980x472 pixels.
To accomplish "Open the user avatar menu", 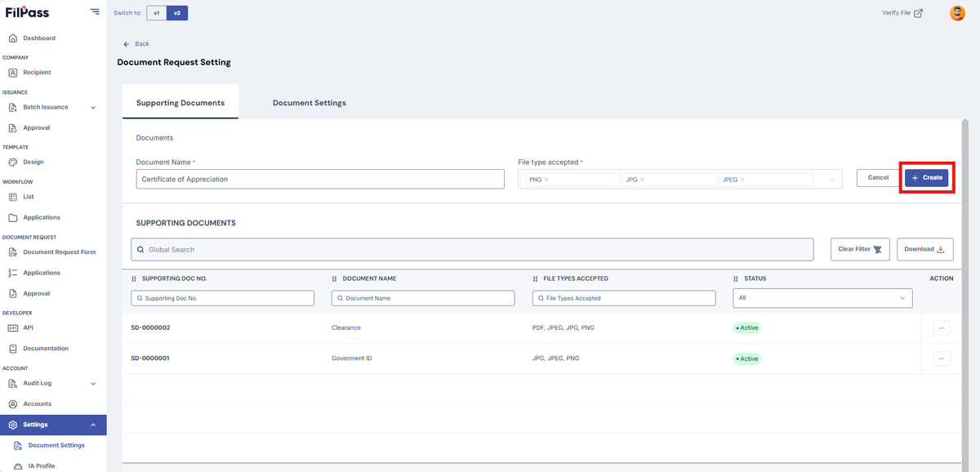I will [x=957, y=13].
